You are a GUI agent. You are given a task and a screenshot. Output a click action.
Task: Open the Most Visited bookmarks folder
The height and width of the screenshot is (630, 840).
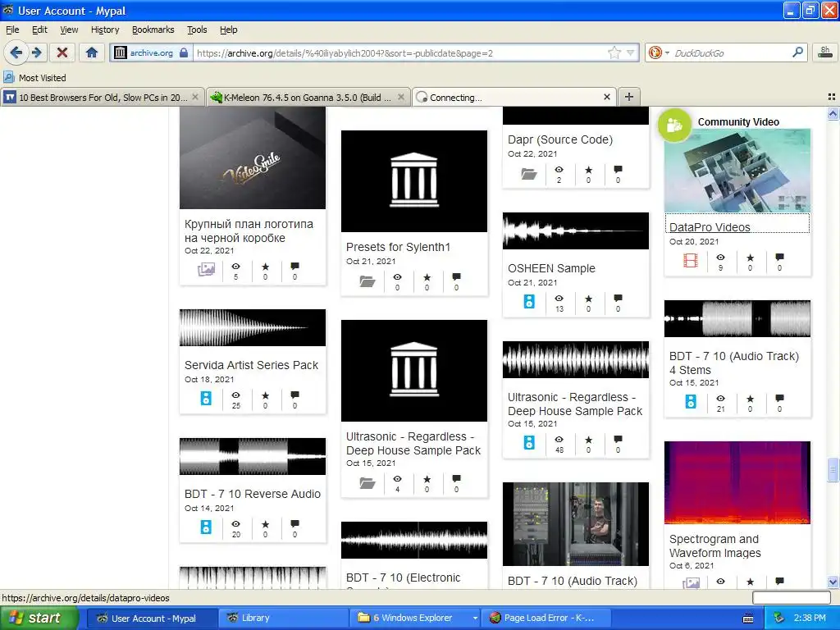pyautogui.click(x=35, y=78)
